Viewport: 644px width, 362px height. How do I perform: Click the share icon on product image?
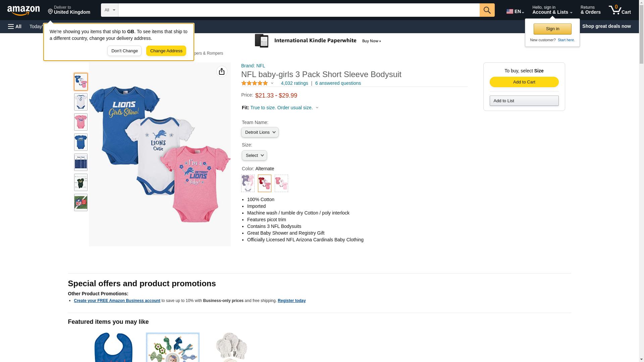(222, 71)
